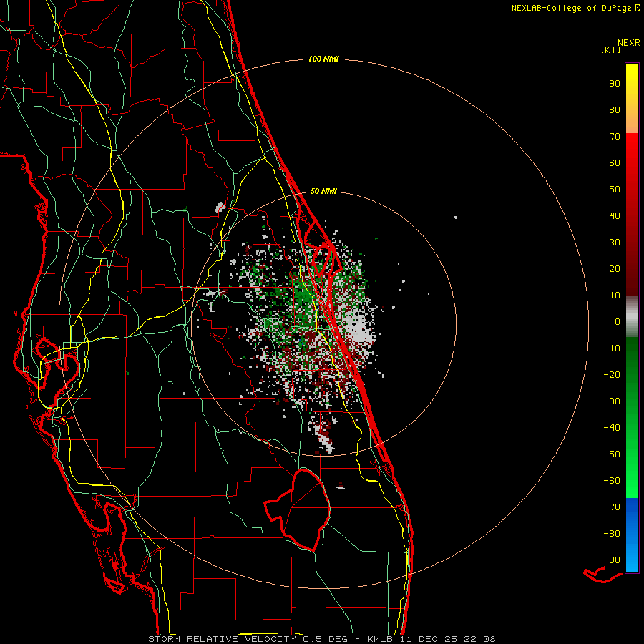Click the -90 value on the velocity scale
The width and height of the screenshot is (644, 644).
612,560
